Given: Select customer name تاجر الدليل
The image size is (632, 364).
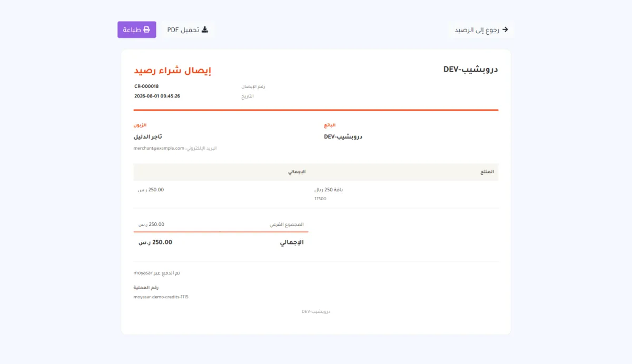Looking at the screenshot, I should click(148, 136).
